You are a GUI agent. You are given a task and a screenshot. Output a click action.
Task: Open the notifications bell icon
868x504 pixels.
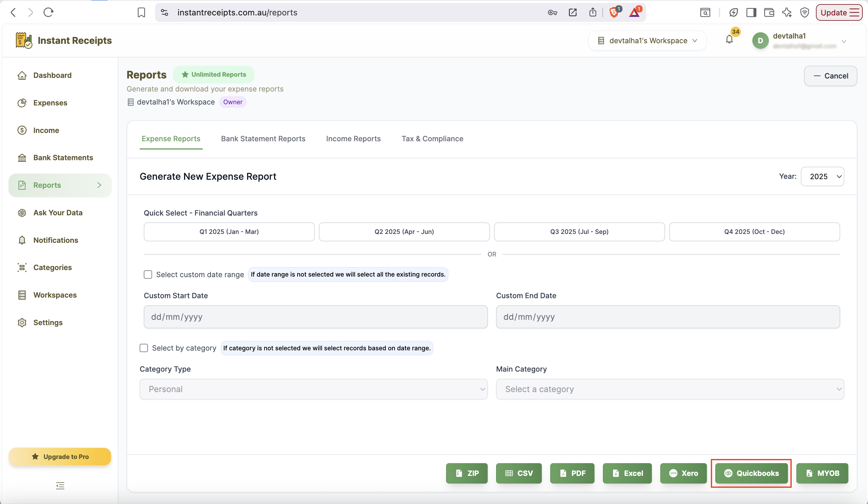pyautogui.click(x=729, y=40)
